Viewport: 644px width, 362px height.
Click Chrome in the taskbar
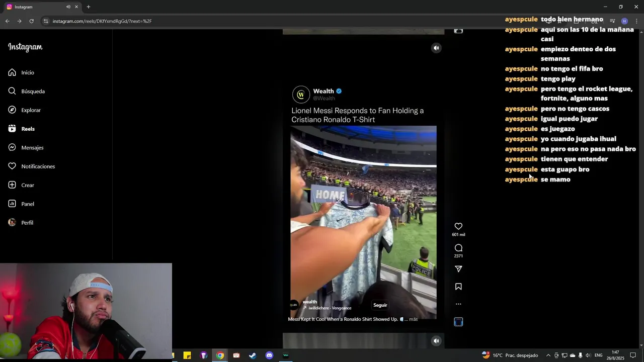(x=220, y=355)
